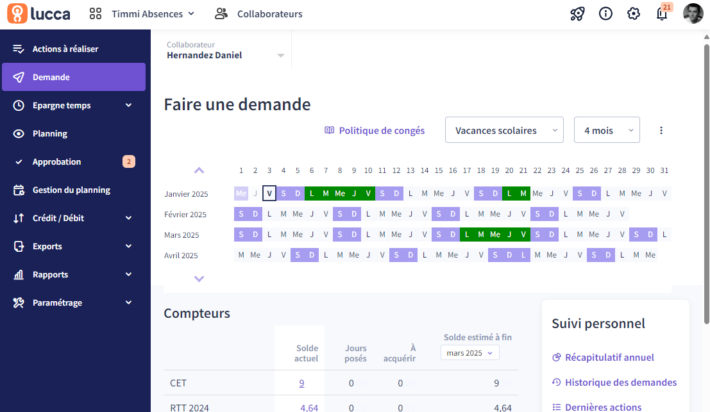710x412 pixels.
Task: Expand Crédit / Débit submenu
Action: [x=74, y=218]
